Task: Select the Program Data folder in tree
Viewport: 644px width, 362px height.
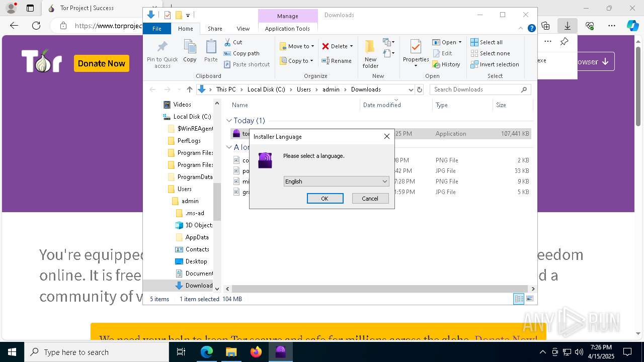Action: (x=195, y=177)
